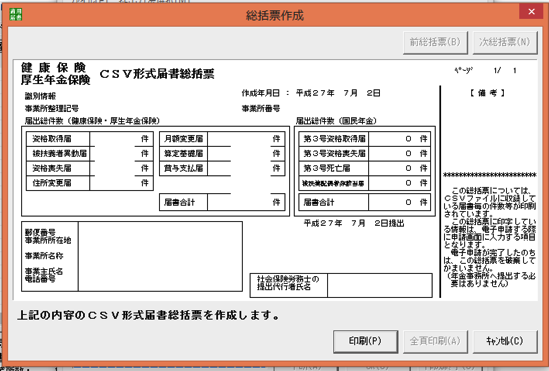Select the 資格取得届 label
Screen dimensions: 549x371
click(x=52, y=139)
